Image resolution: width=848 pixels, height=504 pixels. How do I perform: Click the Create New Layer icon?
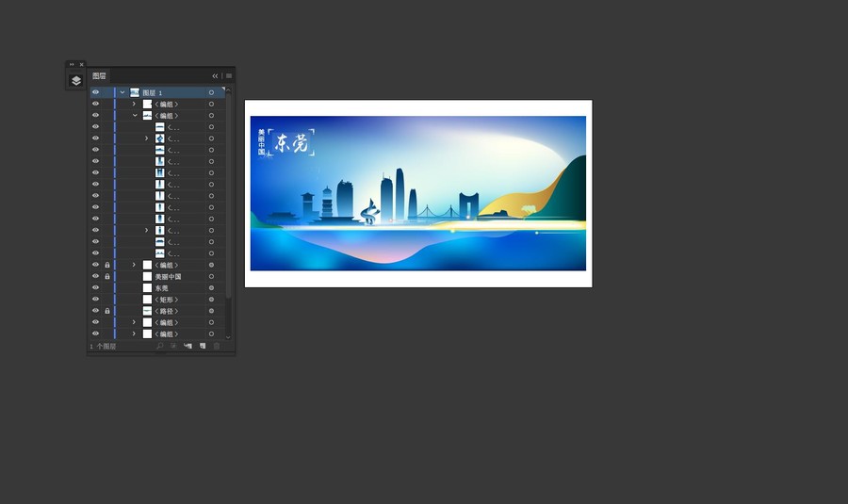click(x=203, y=346)
